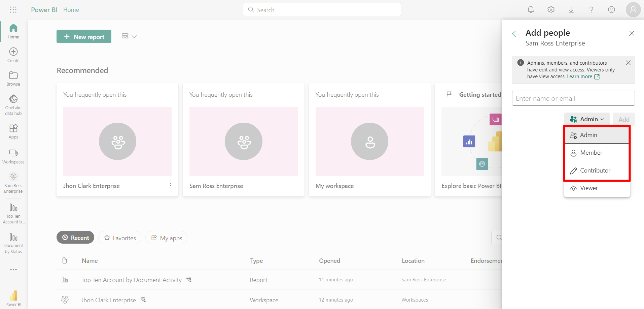Select Admin role option
Screen dimensions: 644x309
[597, 135]
